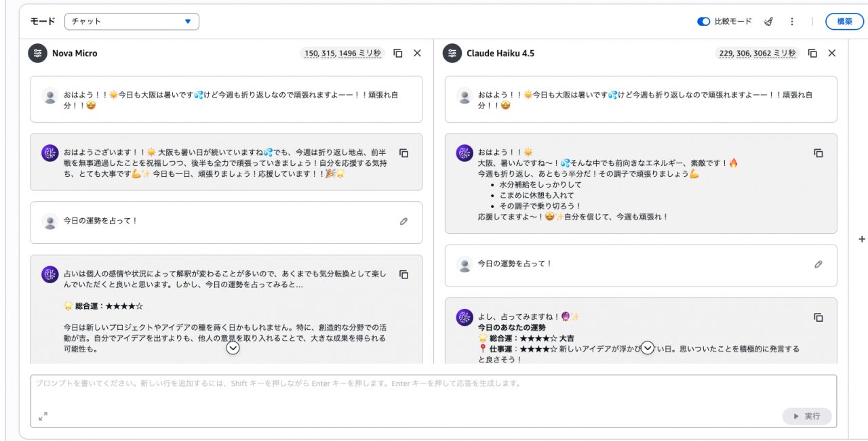This screenshot has width=868, height=441.
Task: Copy Nova Micro's fortune-telling response
Action: point(403,274)
